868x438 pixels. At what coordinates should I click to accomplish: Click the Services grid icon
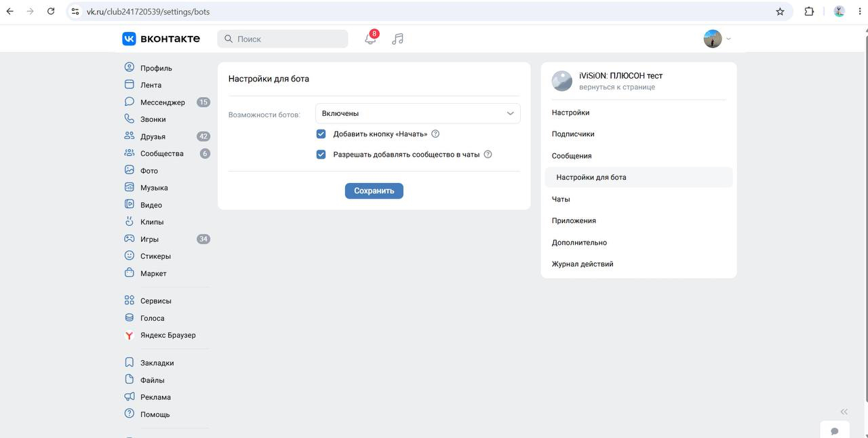point(130,300)
